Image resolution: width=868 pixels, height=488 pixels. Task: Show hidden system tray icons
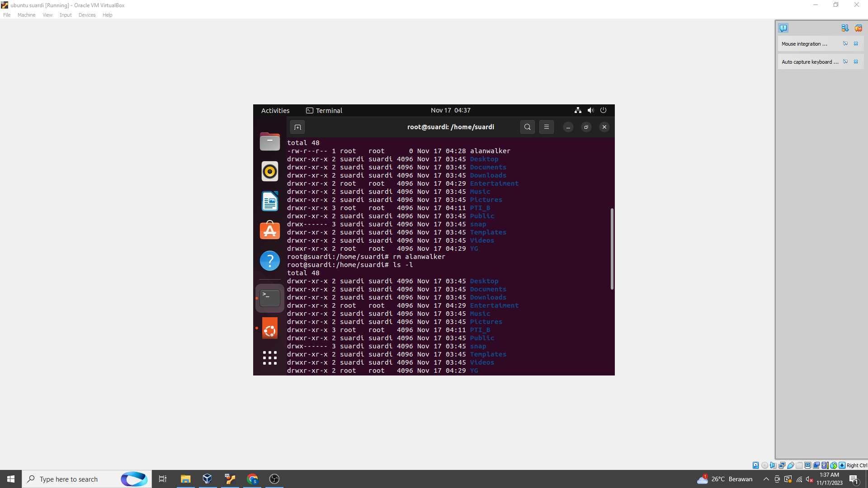[766, 479]
